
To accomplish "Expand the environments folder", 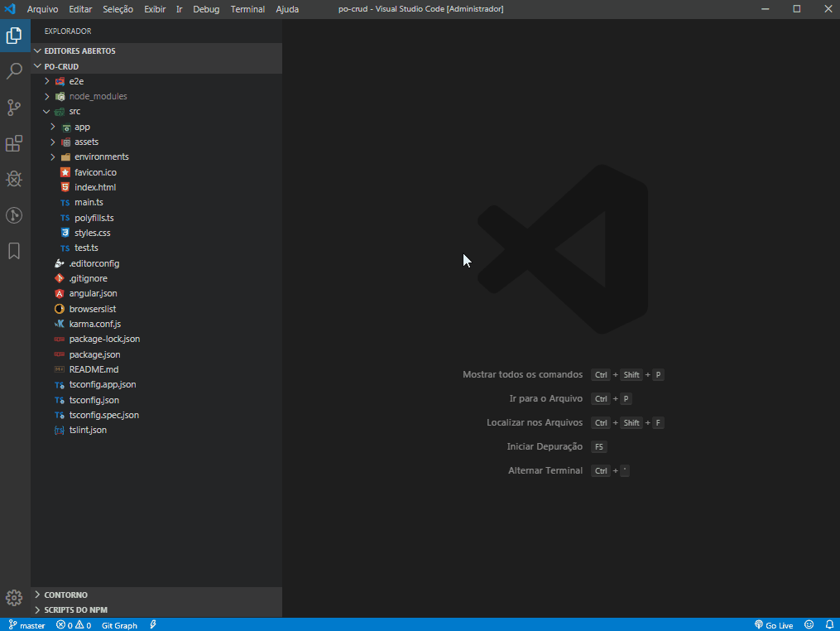I will (x=52, y=157).
